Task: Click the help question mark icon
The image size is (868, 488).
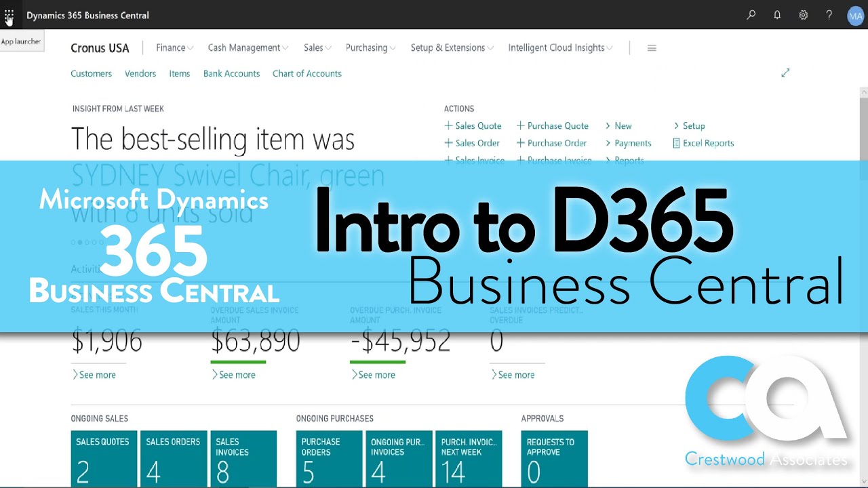Action: click(829, 15)
